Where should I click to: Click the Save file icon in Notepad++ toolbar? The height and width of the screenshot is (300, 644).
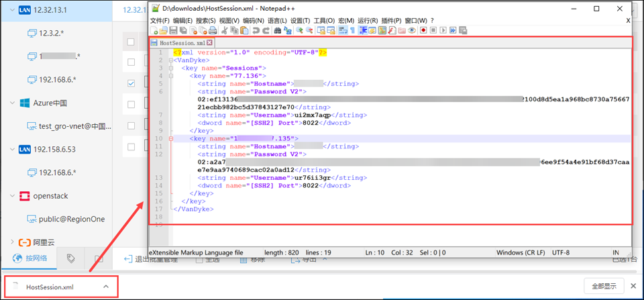174,30
